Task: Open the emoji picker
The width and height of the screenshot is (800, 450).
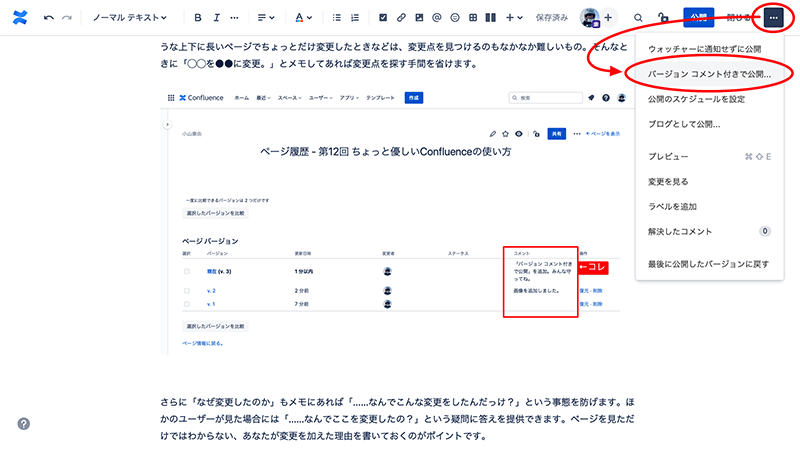Action: (455, 18)
